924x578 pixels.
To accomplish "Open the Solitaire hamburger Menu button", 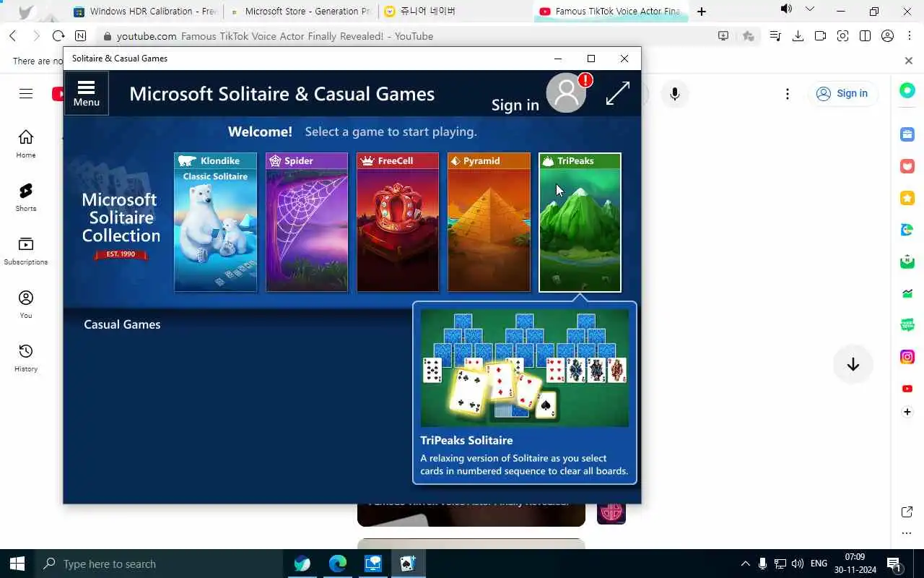I will coord(87,93).
